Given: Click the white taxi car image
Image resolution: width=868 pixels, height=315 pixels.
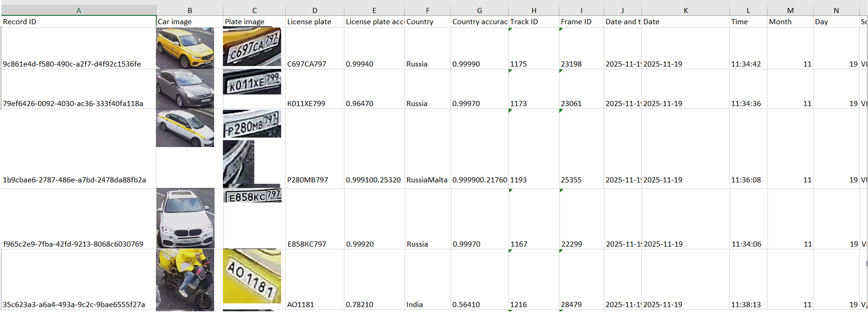Looking at the screenshot, I should 185,128.
